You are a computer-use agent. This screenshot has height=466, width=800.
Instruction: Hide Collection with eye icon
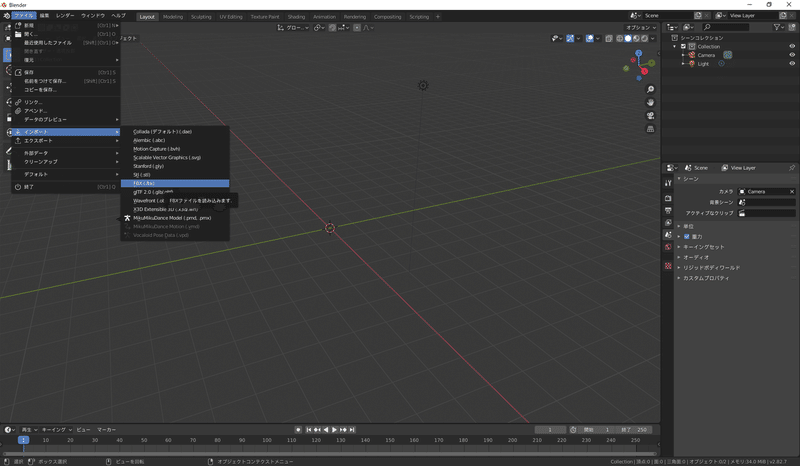click(792, 46)
